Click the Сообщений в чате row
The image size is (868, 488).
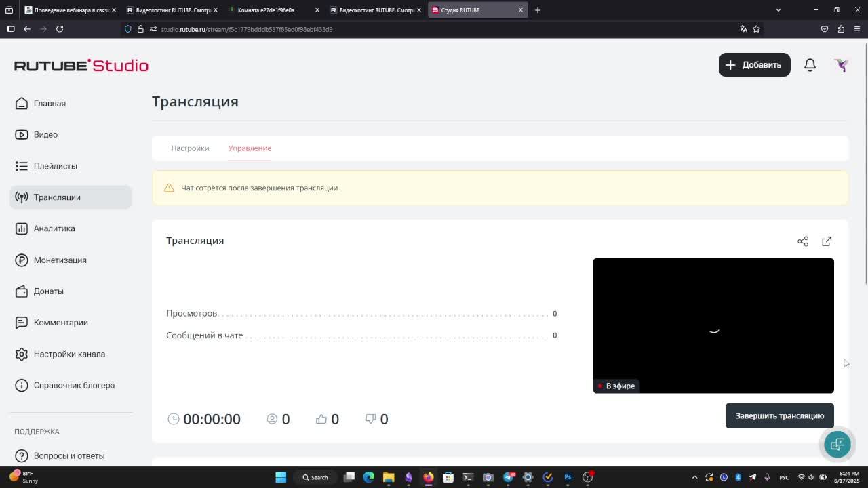tap(361, 335)
